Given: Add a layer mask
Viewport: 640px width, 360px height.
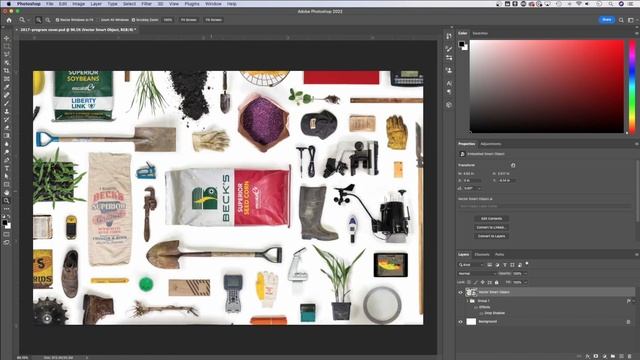Looking at the screenshot, I should (596, 356).
